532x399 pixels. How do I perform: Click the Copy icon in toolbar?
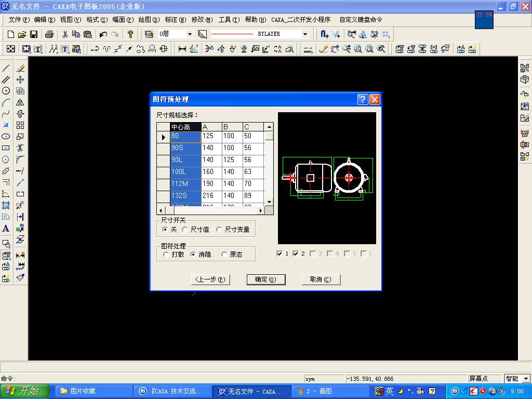[x=76, y=34]
